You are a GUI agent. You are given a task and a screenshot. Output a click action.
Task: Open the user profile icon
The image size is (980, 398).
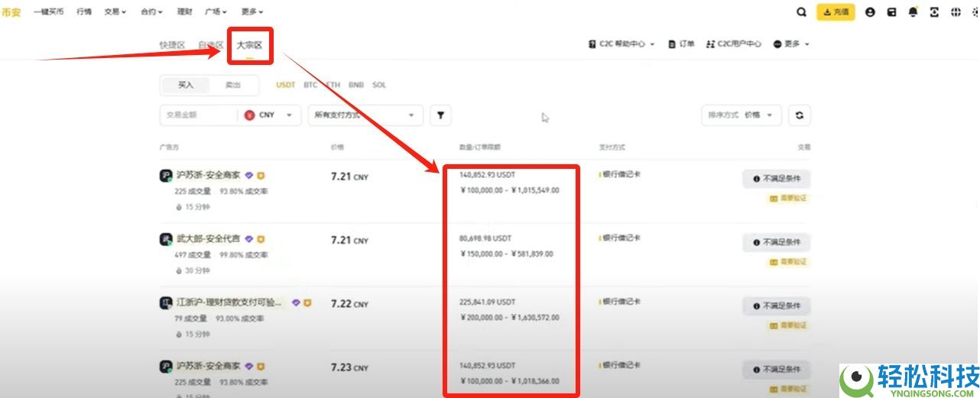pos(870,12)
